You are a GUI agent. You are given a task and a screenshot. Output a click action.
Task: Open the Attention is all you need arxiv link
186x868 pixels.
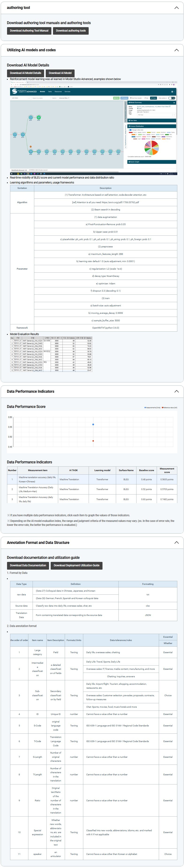105,202
